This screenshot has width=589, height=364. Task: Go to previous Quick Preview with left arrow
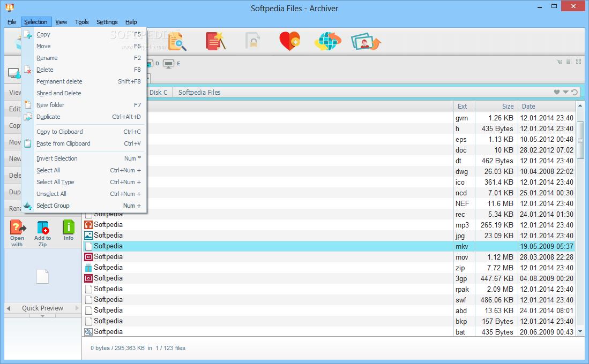9,308
